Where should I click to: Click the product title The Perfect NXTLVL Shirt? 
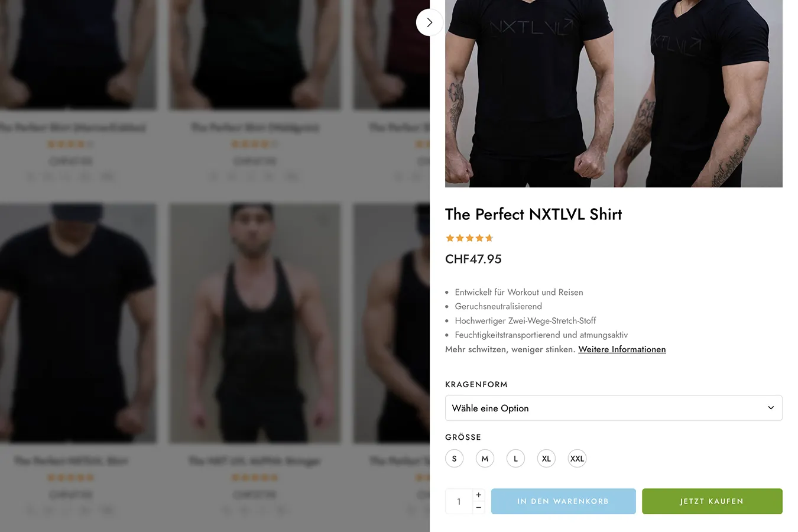click(x=533, y=214)
